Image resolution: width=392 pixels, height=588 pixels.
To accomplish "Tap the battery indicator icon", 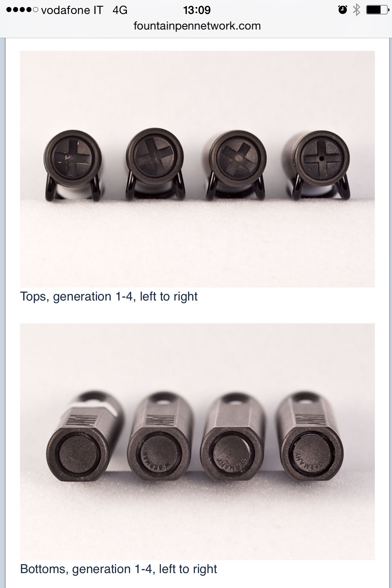I will 377,10.
